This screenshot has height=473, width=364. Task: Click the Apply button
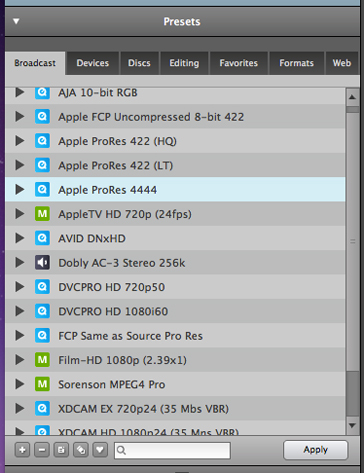[316, 450]
